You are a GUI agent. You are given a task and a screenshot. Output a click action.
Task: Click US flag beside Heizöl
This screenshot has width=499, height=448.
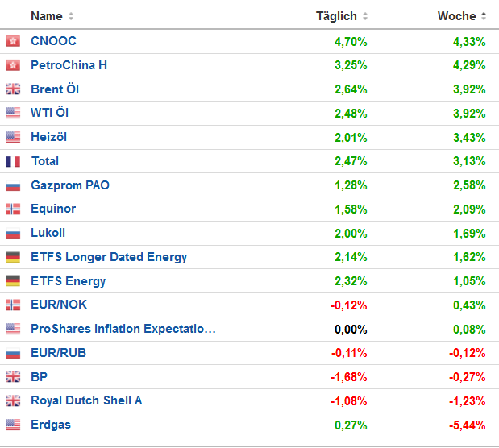(13, 137)
